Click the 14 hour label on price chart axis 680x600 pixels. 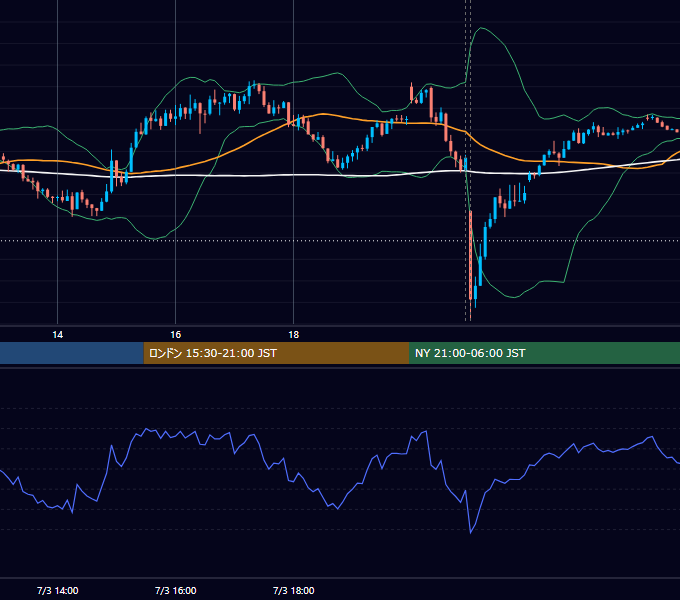tap(57, 335)
